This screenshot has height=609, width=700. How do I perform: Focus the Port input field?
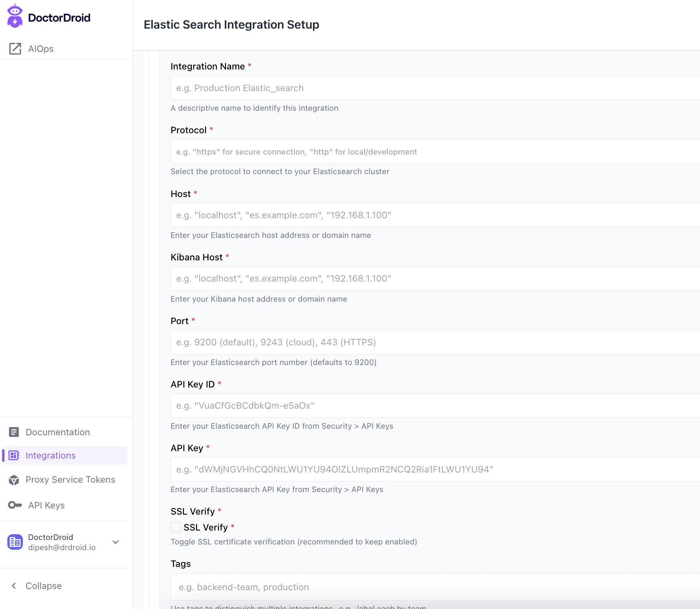(435, 342)
